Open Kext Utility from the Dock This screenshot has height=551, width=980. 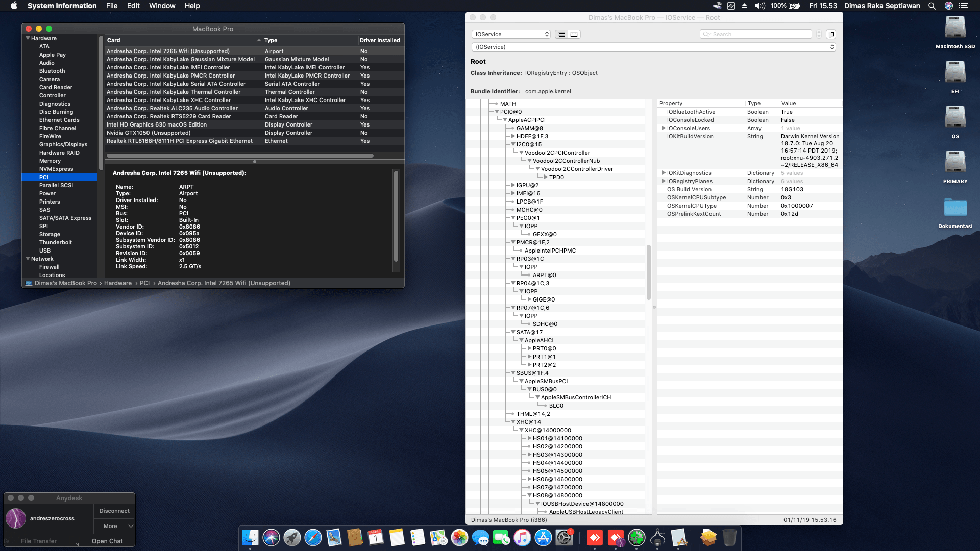679,538
